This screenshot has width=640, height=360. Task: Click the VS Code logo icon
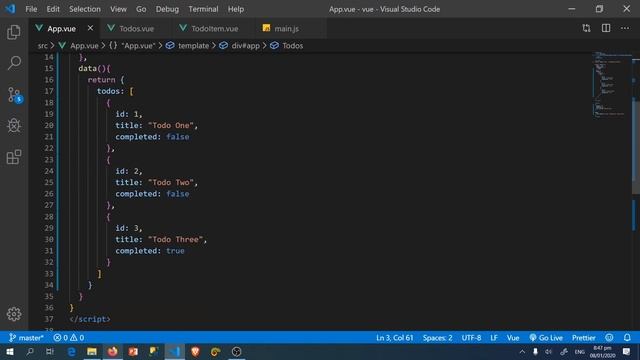tap(10, 9)
